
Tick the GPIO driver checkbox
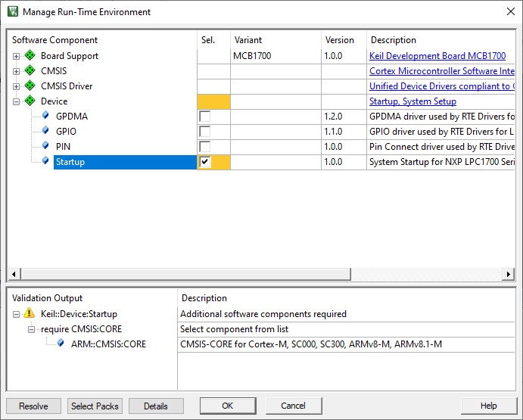(204, 132)
